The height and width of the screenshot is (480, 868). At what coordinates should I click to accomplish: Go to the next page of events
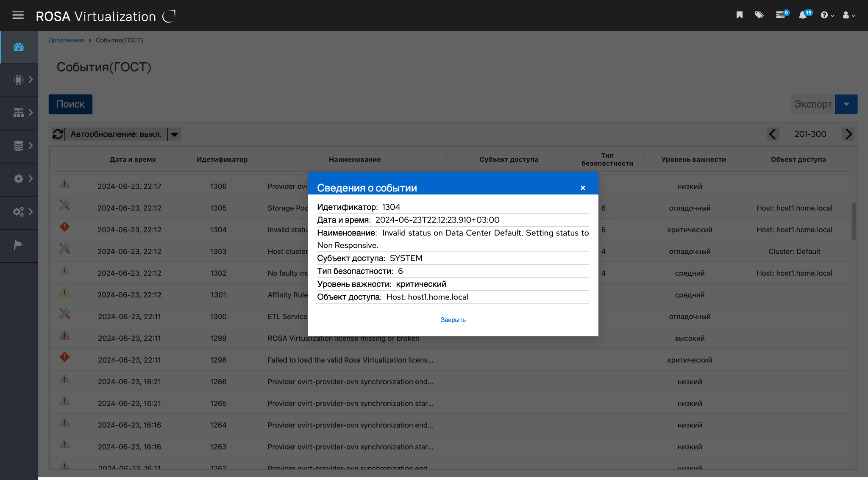[848, 134]
